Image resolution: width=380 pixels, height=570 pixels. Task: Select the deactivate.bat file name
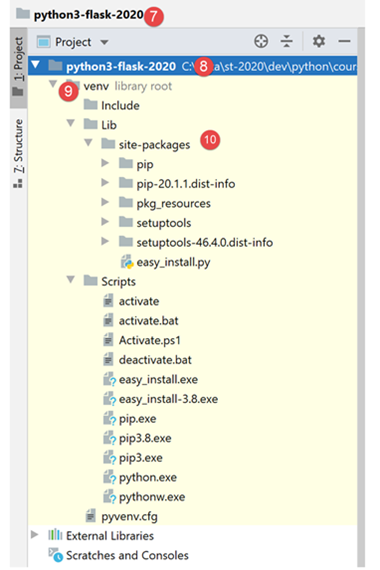click(x=155, y=360)
